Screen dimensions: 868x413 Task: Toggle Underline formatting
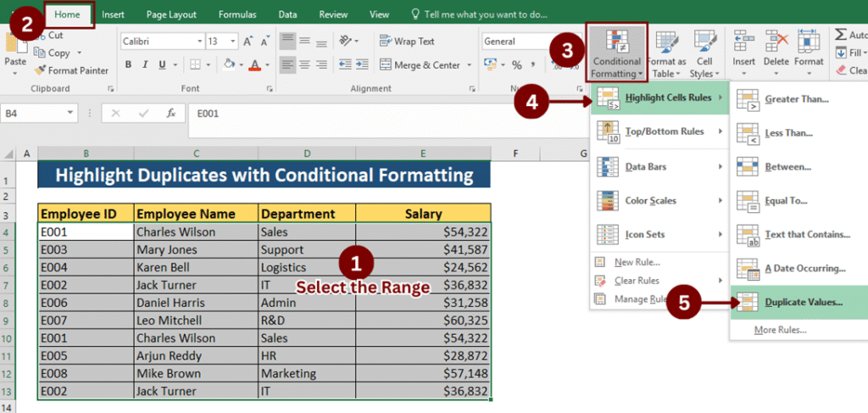(162, 65)
